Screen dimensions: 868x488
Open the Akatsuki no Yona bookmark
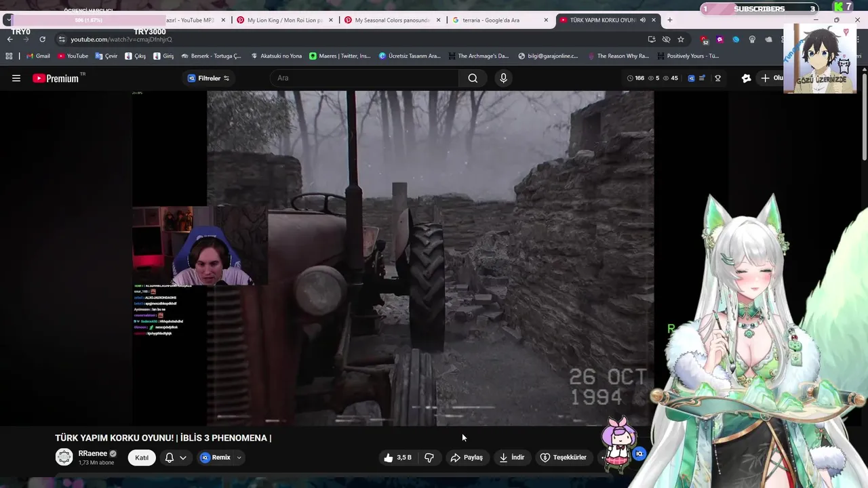(x=277, y=56)
